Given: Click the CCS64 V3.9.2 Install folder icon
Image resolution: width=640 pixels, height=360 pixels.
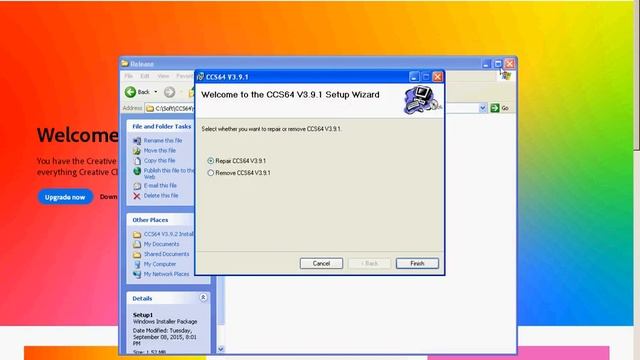Looking at the screenshot, I should pos(137,235).
